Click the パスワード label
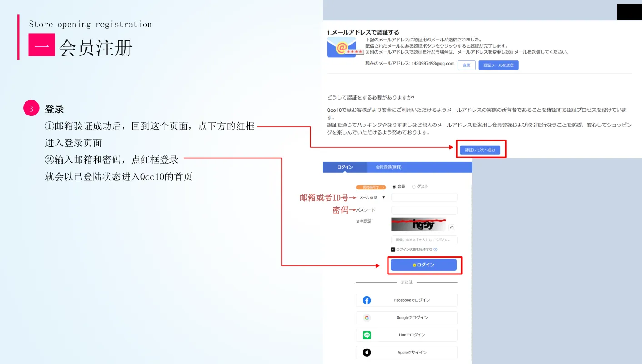 [366, 210]
